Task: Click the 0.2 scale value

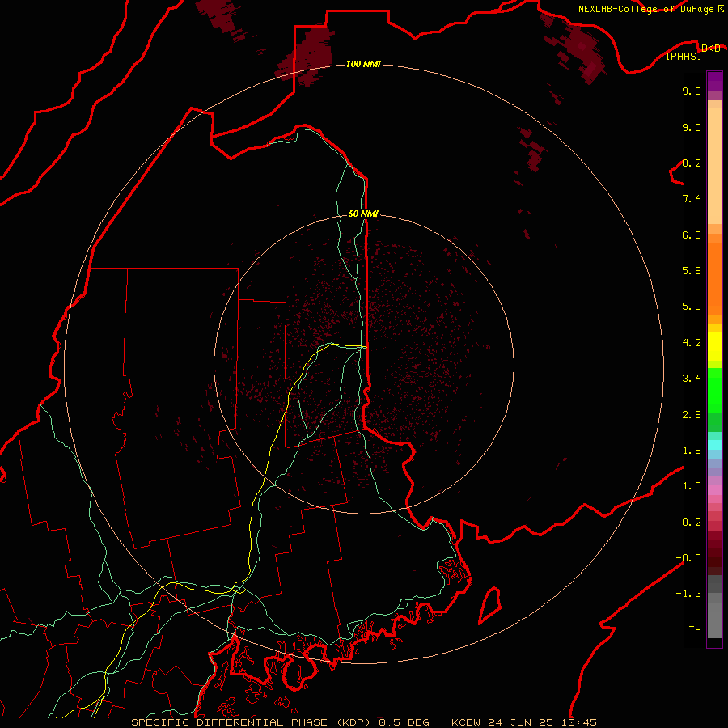Action: pos(692,523)
